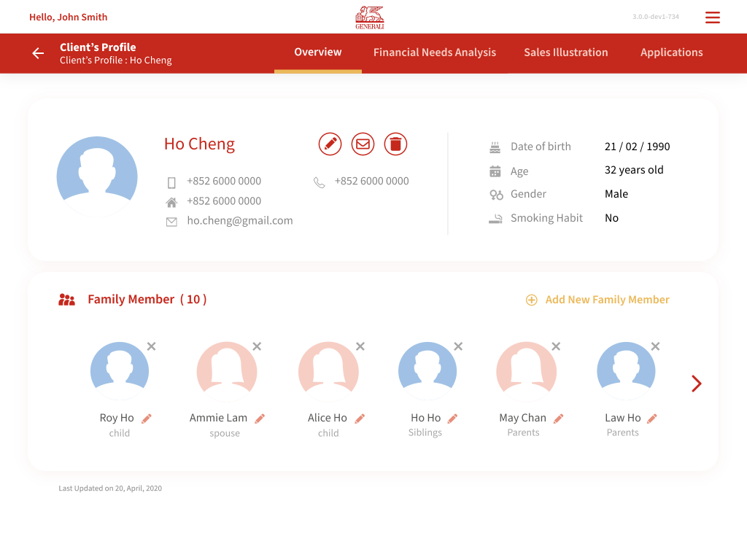Click the Age calendar icon
The width and height of the screenshot is (747, 560).
(x=495, y=171)
